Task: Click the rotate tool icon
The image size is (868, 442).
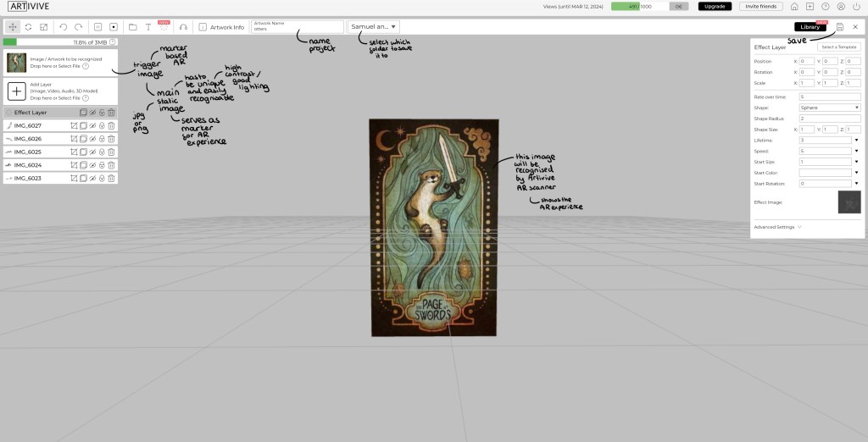Action: (x=28, y=27)
